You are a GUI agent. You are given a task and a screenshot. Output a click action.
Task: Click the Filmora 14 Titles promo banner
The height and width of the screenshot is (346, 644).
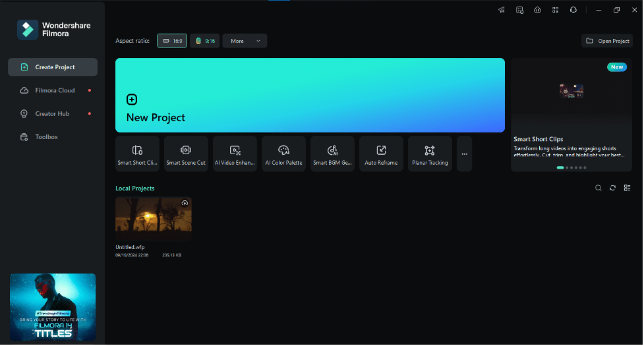click(x=53, y=307)
